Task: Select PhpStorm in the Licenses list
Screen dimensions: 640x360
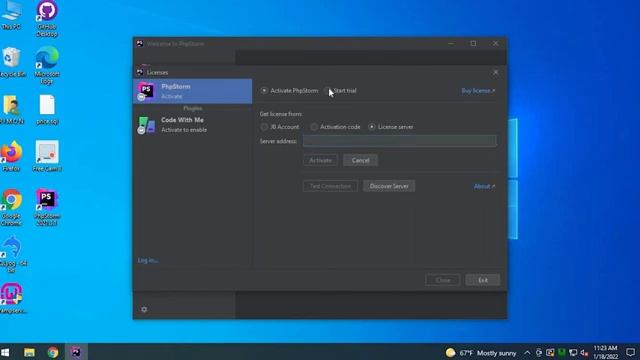Action: pyautogui.click(x=193, y=91)
